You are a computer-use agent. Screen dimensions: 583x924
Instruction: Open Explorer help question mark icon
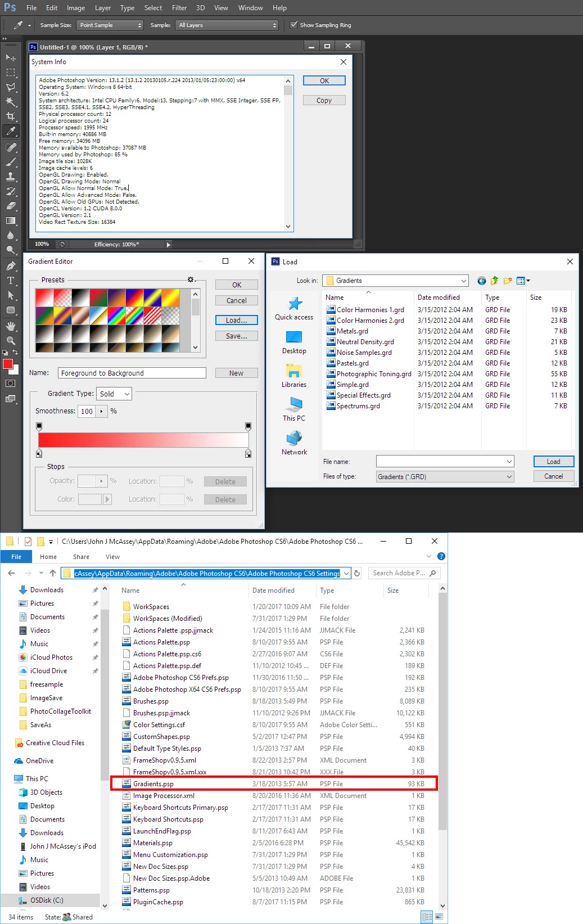(x=441, y=556)
